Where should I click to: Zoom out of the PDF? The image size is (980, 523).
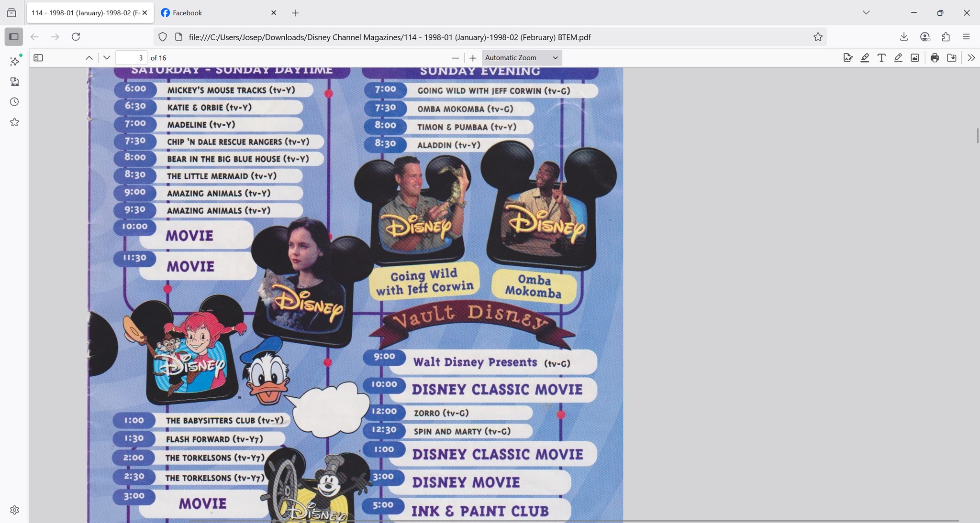456,58
